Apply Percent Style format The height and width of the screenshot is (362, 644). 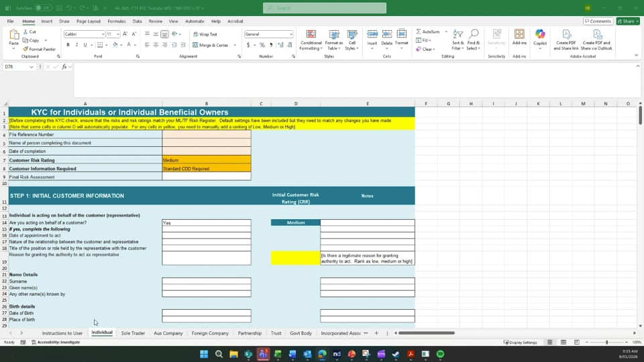tap(262, 45)
